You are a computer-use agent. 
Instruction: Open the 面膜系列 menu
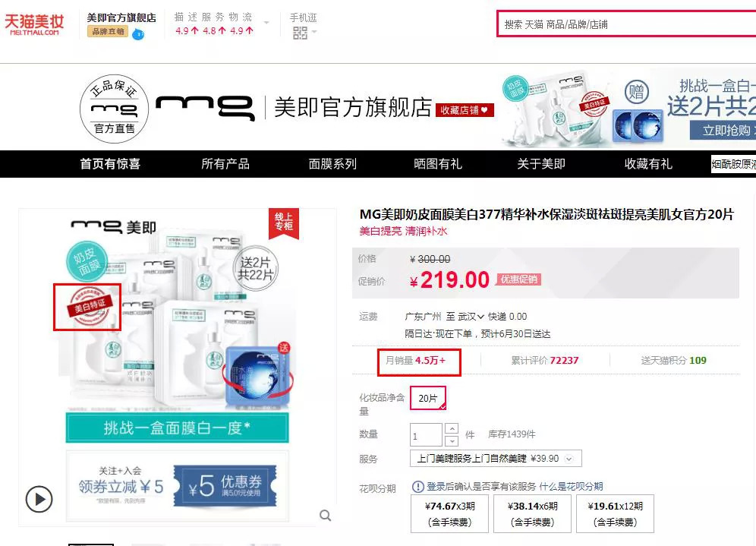point(332,164)
